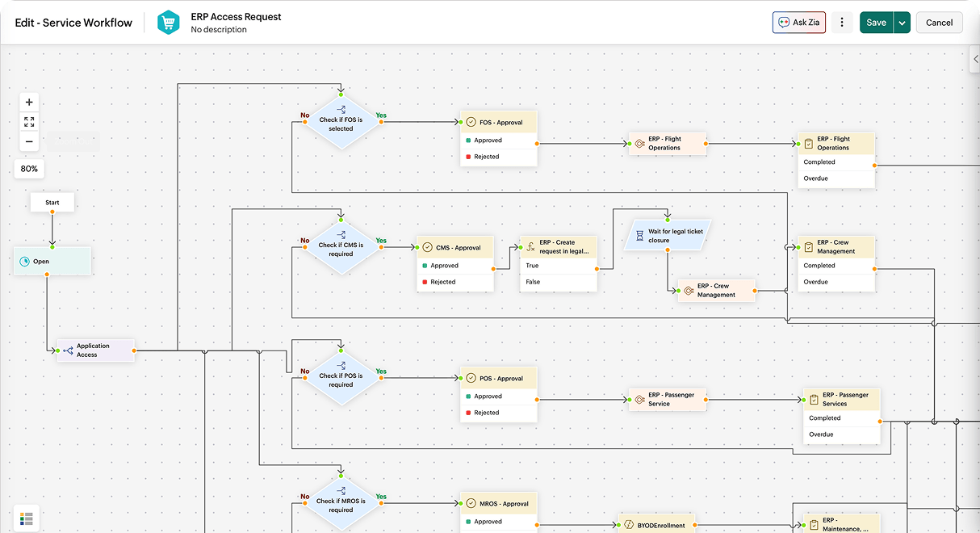980x533 pixels.
Task: Select Overdue under ERP - Passenger Services task
Action: point(841,434)
